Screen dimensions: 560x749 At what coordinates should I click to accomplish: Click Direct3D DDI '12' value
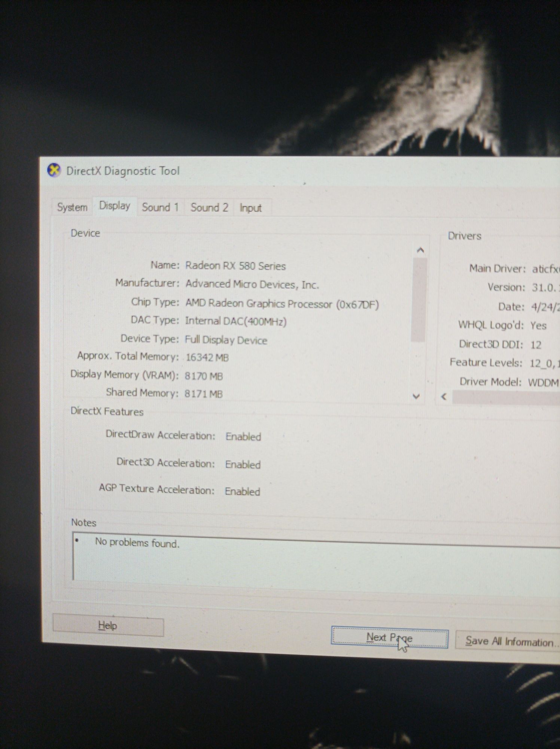click(x=536, y=345)
